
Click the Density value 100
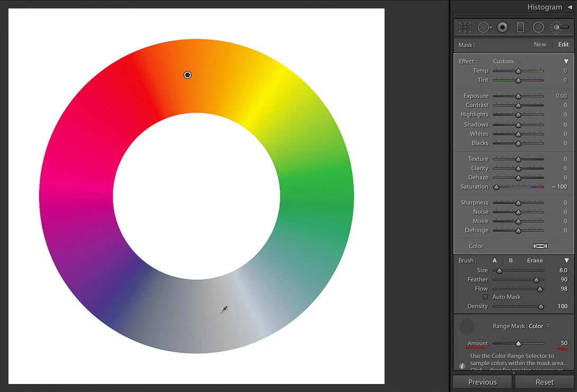coord(563,306)
